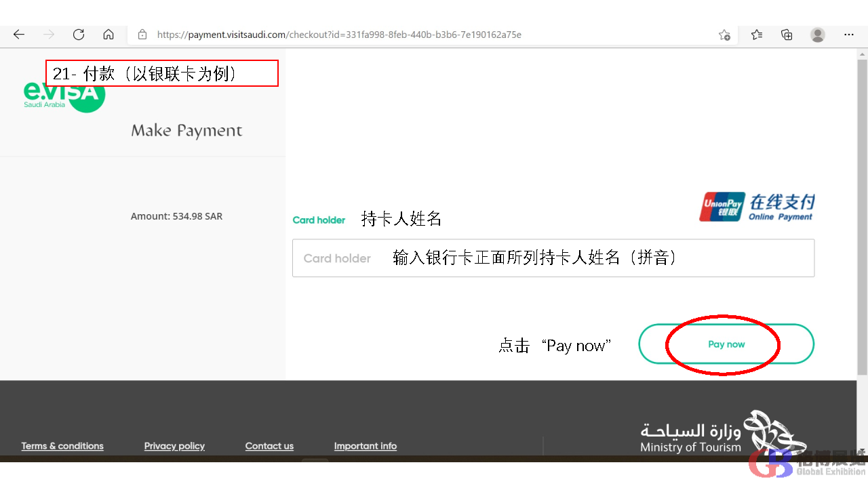The width and height of the screenshot is (868, 488).
Task: Add this page to favorites
Action: click(724, 35)
